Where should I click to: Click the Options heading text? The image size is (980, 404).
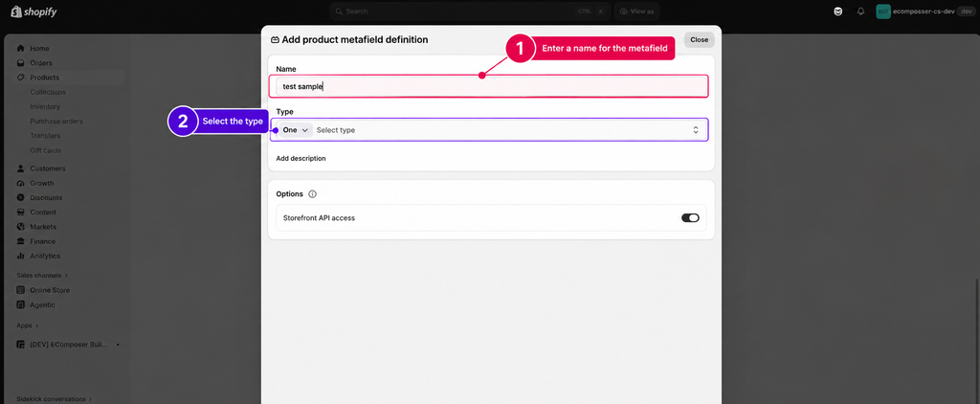pos(289,194)
